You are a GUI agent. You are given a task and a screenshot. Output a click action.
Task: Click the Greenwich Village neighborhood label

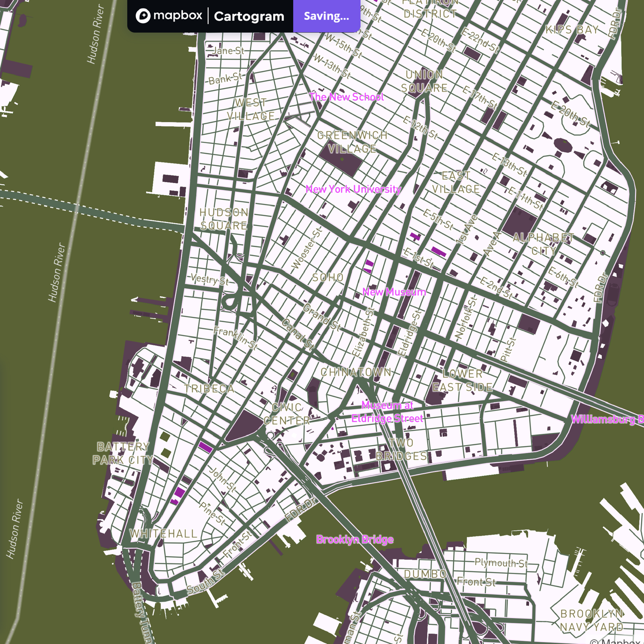tap(352, 142)
